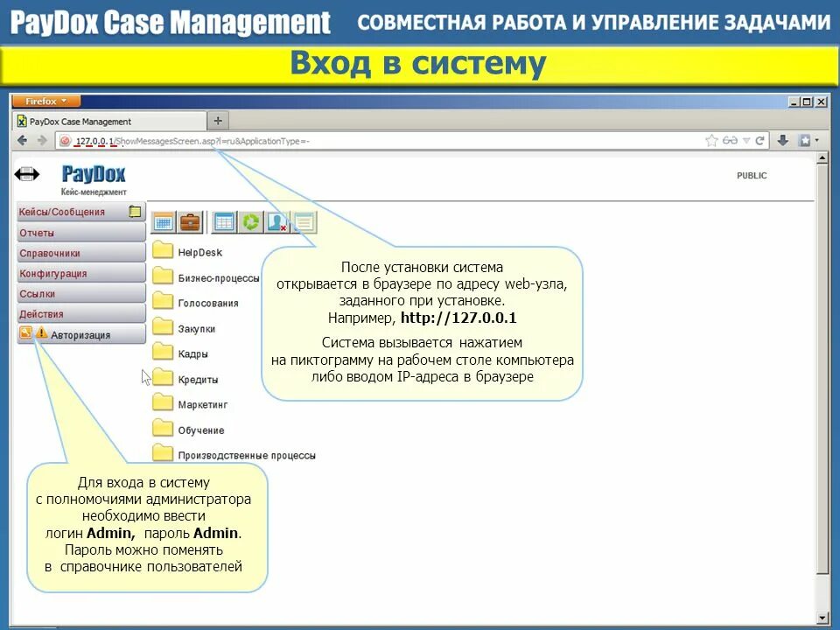This screenshot has height=630, width=840.
Task: Click the page scrollbar down arrow
Action: click(x=822, y=619)
